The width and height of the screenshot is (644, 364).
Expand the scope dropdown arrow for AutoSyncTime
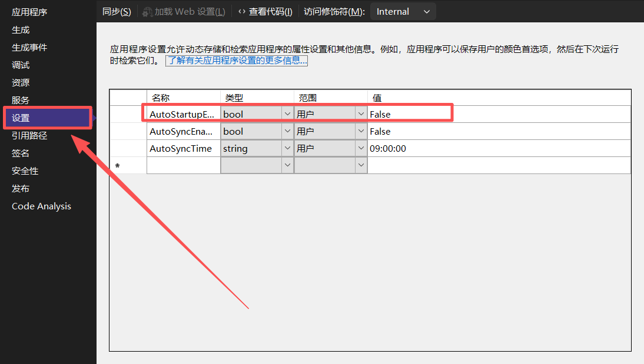(x=361, y=149)
